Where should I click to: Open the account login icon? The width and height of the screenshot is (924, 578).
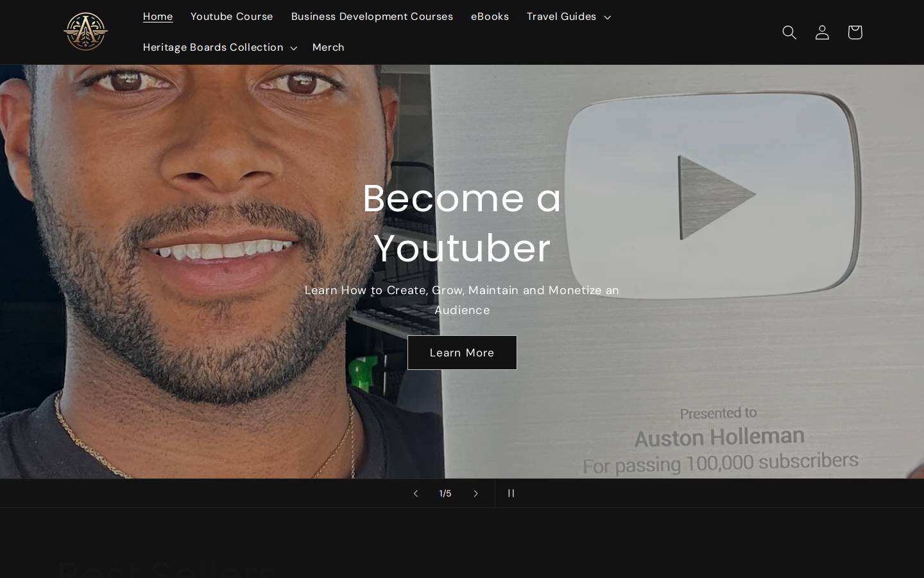(822, 32)
